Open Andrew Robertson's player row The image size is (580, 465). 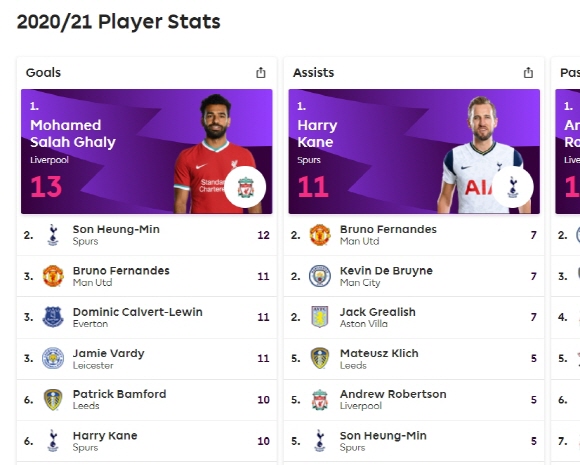[x=414, y=400]
